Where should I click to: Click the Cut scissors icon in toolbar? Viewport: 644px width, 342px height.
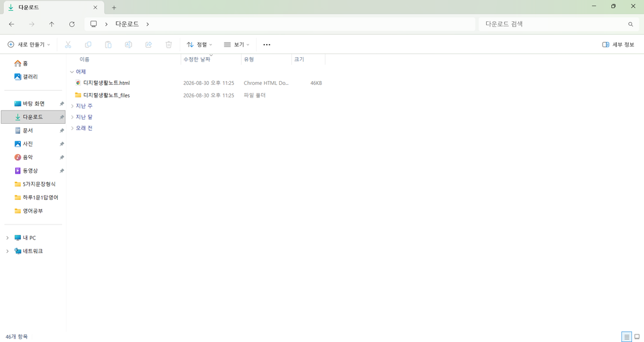(68, 45)
